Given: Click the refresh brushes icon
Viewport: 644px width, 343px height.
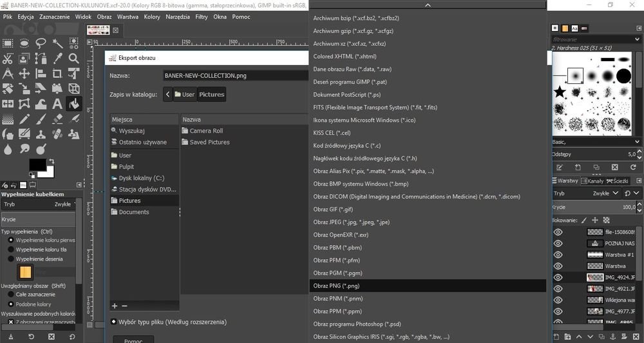Looking at the screenshot, I should [633, 168].
